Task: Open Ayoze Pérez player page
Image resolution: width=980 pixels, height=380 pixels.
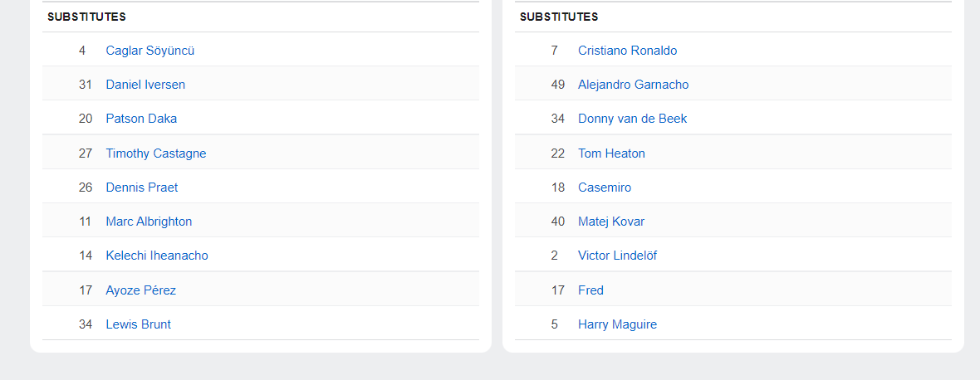Action: (141, 290)
